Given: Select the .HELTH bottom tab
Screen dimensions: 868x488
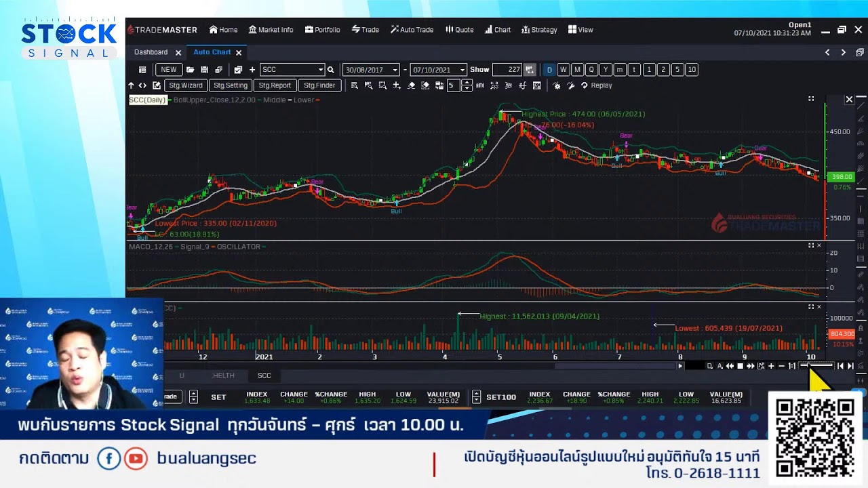Looking at the screenshot, I should tap(223, 375).
